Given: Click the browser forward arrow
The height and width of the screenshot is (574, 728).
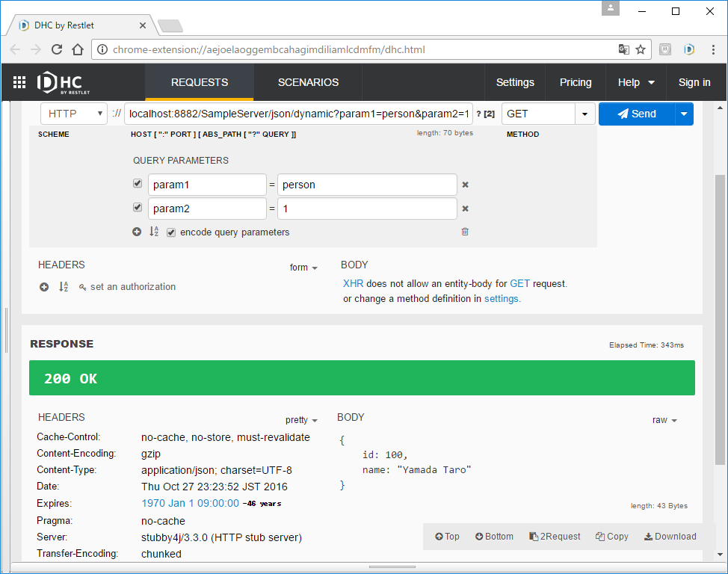Looking at the screenshot, I should [x=36, y=49].
